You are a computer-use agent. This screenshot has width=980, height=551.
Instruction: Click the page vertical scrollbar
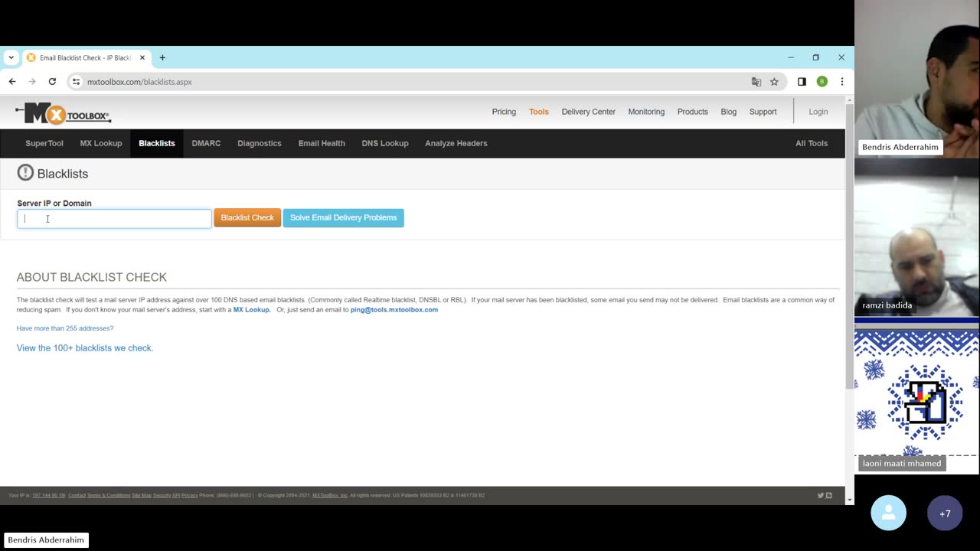pos(849,245)
